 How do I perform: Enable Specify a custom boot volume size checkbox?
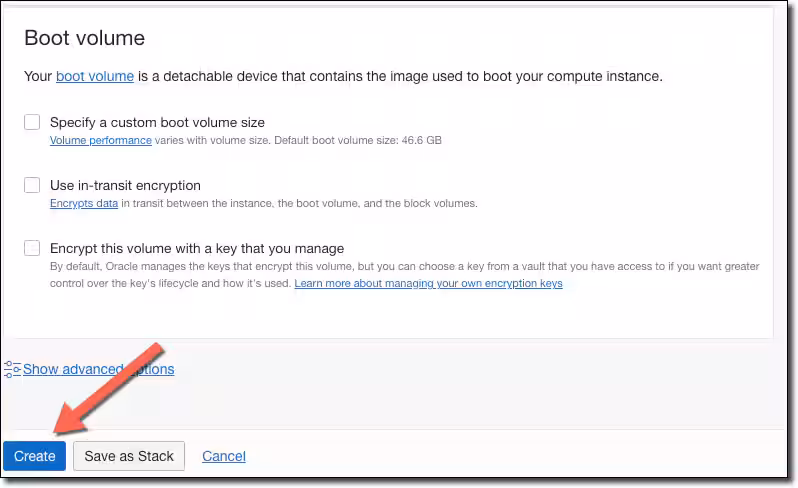[32, 122]
